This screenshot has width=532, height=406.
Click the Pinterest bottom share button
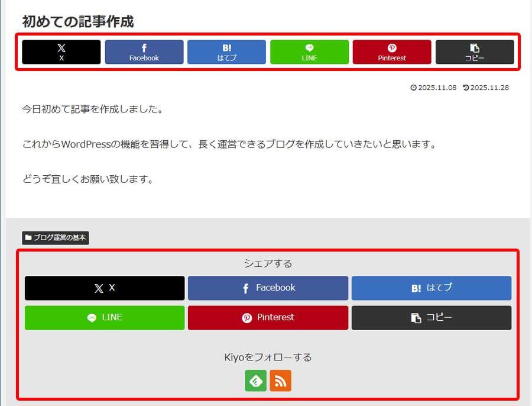pyautogui.click(x=268, y=318)
